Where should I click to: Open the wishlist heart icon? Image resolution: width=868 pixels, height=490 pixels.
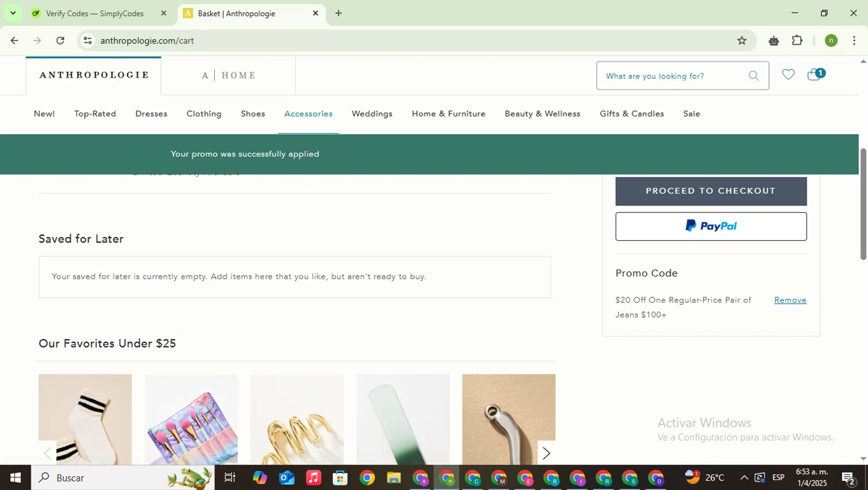[788, 75]
